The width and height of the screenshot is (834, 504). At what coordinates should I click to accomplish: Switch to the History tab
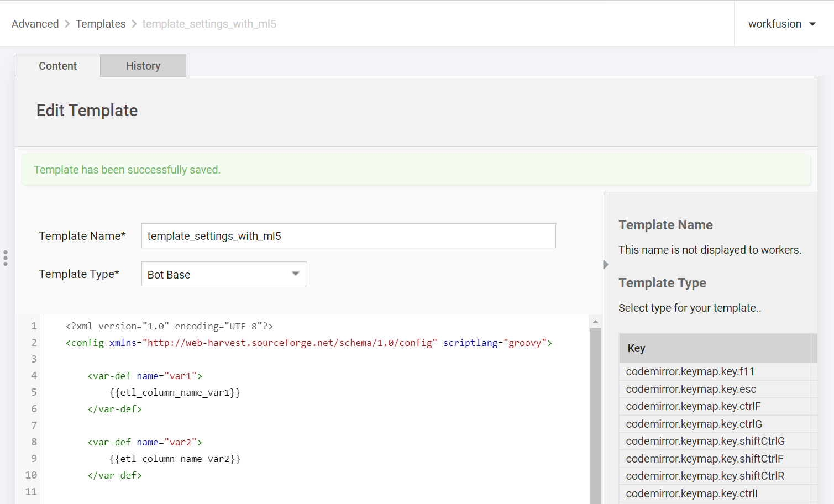click(x=143, y=66)
